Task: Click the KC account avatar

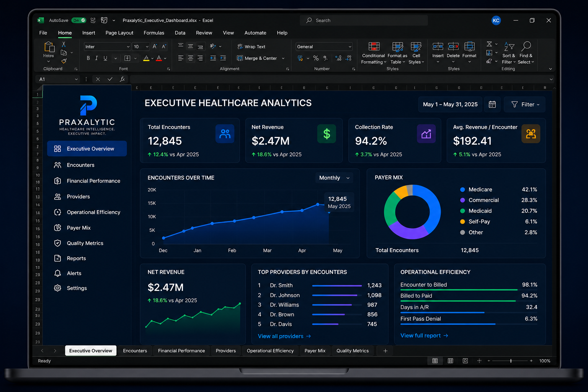Action: click(x=496, y=20)
